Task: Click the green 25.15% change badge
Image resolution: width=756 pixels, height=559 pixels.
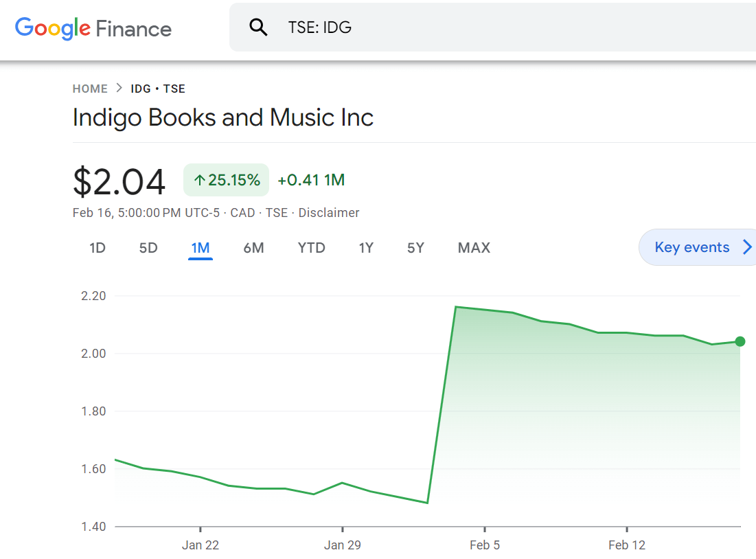Action: [x=226, y=180]
